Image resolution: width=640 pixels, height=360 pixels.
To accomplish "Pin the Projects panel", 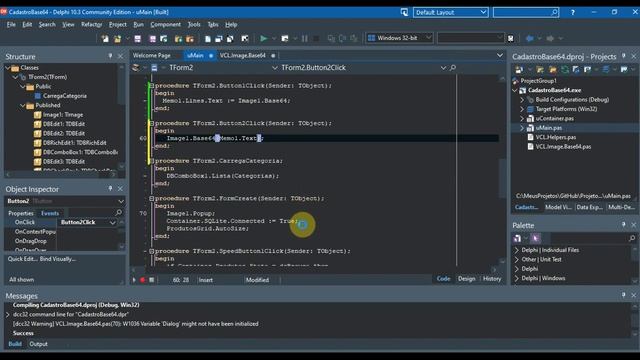I will pyautogui.click(x=623, y=56).
